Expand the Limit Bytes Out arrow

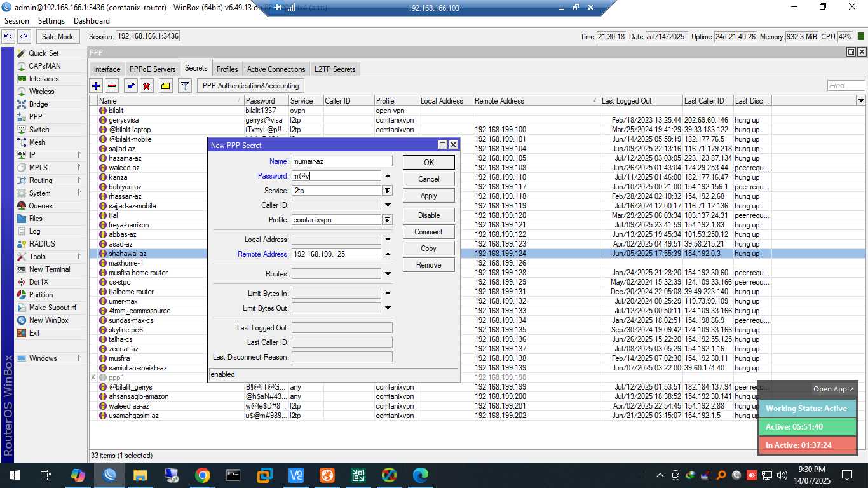click(x=388, y=308)
